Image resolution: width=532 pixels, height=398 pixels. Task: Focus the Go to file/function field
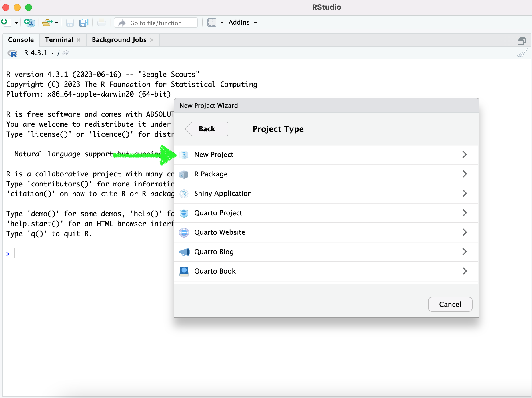point(156,23)
